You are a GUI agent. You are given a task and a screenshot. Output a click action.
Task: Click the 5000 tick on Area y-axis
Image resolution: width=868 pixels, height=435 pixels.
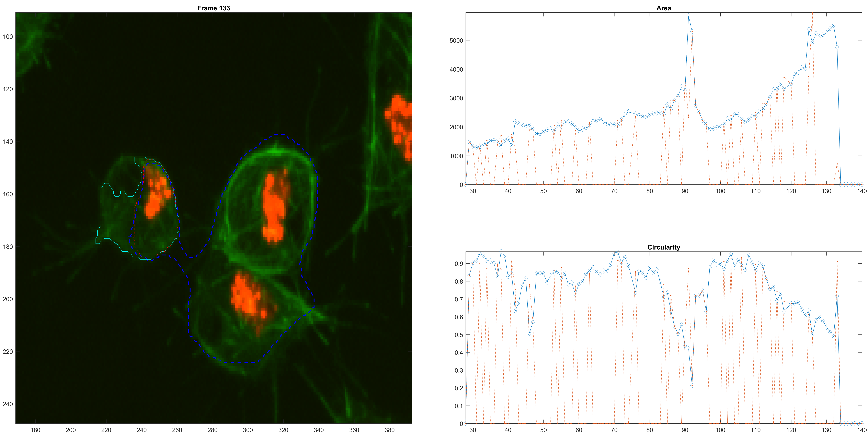tap(456, 40)
